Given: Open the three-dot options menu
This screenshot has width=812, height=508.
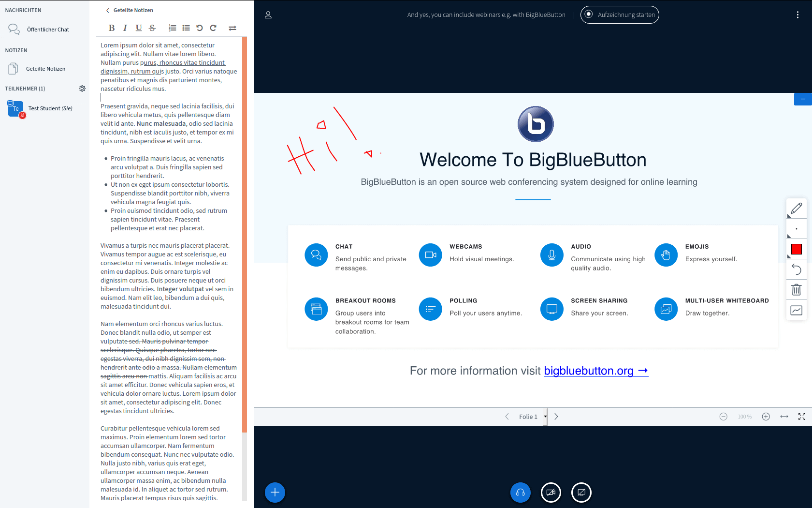Looking at the screenshot, I should point(797,15).
